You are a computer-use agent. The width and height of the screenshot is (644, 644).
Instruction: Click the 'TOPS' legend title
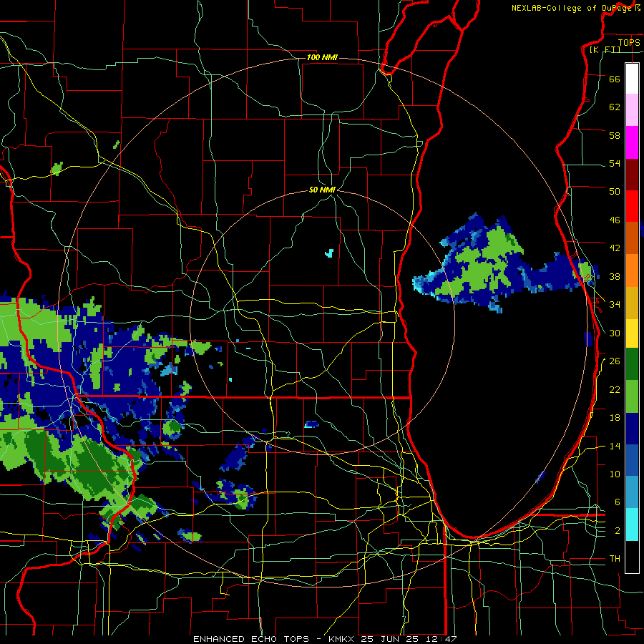point(629,42)
